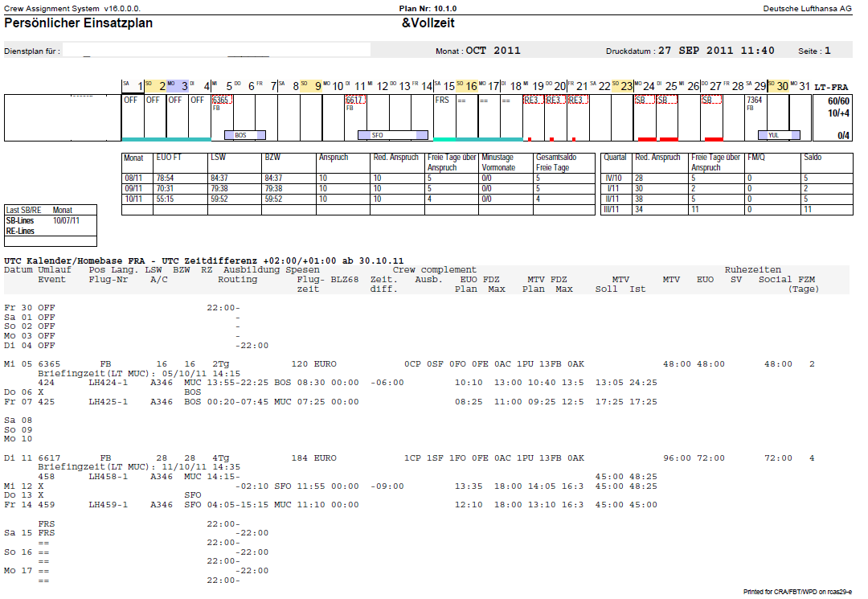Click the YUL layover bar in calendar
Viewport: 868px width, 599px height.
779,134
